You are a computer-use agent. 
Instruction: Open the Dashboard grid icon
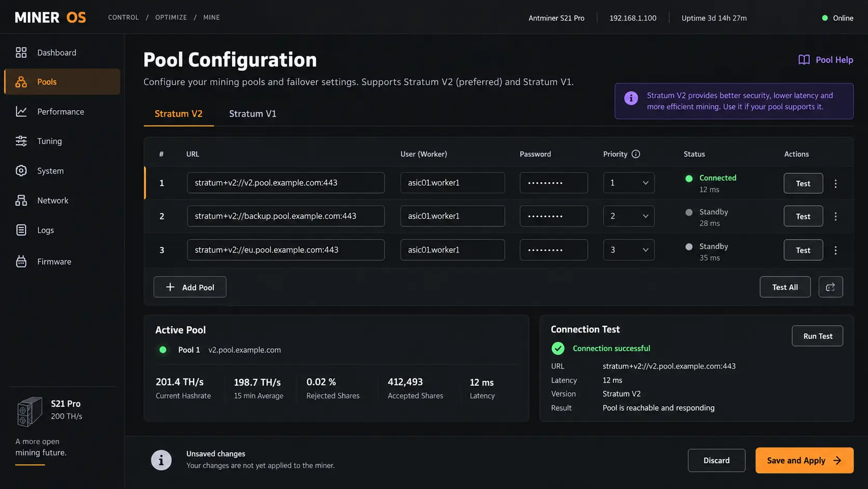pos(21,52)
